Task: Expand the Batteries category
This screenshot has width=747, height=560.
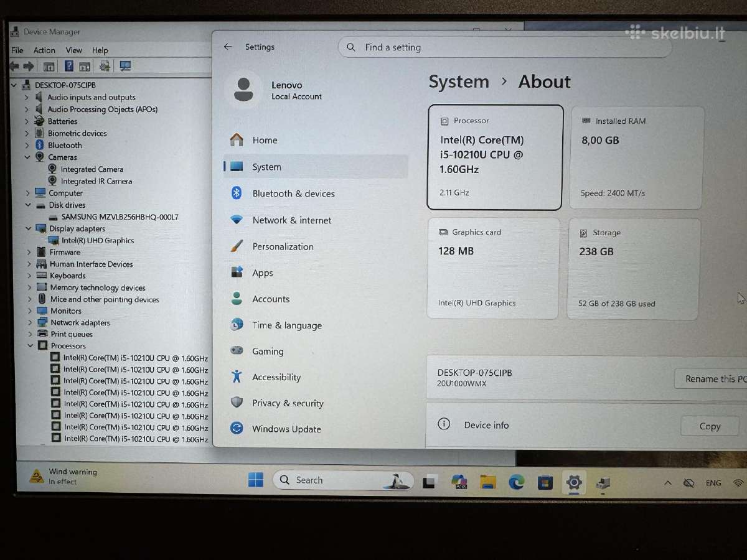Action: click(x=27, y=121)
